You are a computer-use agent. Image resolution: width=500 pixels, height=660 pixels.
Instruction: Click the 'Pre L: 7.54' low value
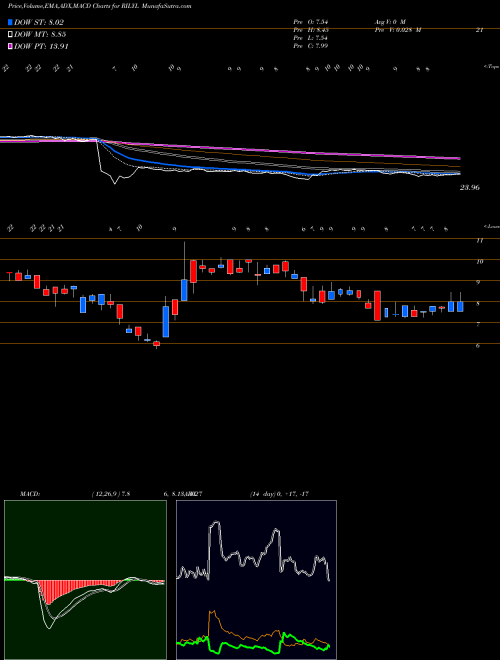click(x=311, y=38)
